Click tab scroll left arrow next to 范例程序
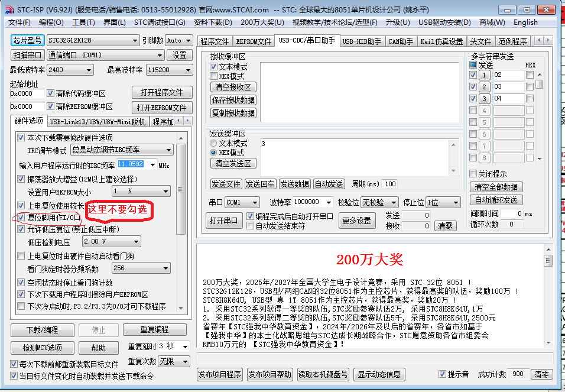Image resolution: width=565 pixels, height=392 pixels. pyautogui.click(x=539, y=40)
